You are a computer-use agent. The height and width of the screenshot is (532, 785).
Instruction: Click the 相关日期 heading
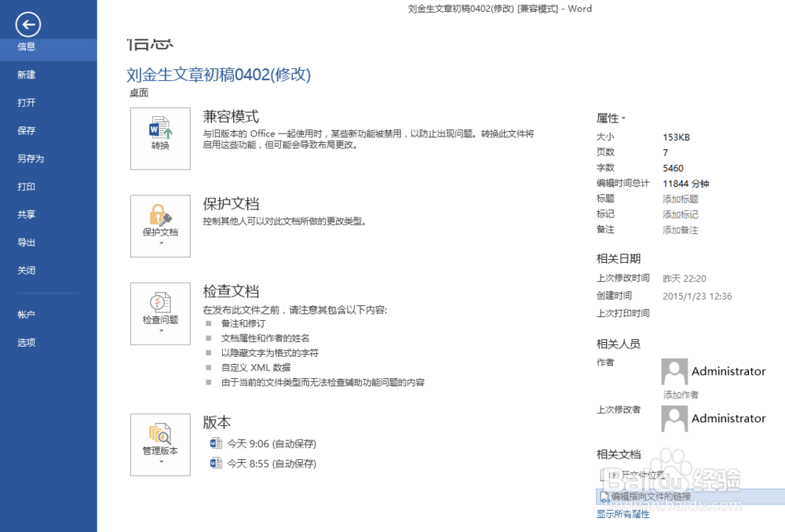coord(619,259)
